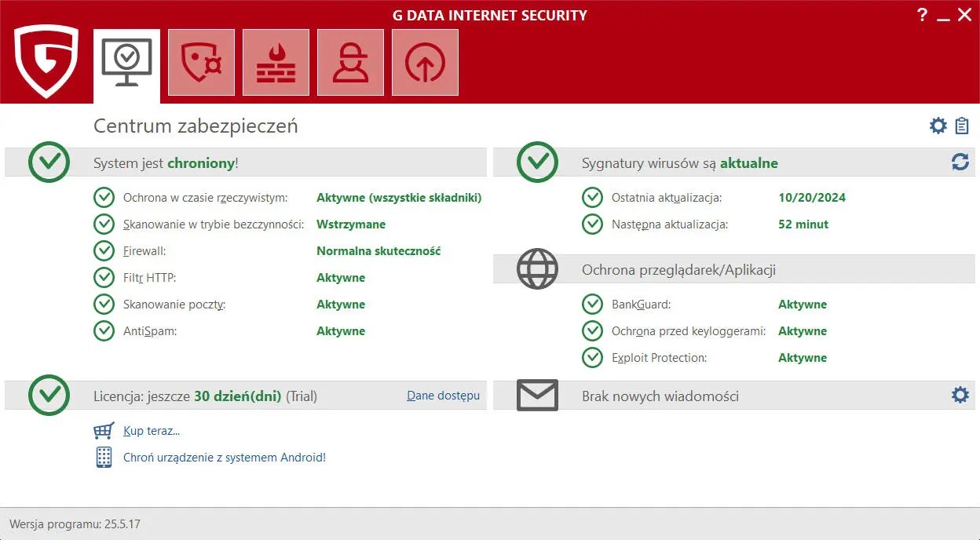This screenshot has width=980, height=540.
Task: Open help with the question mark
Action: [922, 14]
